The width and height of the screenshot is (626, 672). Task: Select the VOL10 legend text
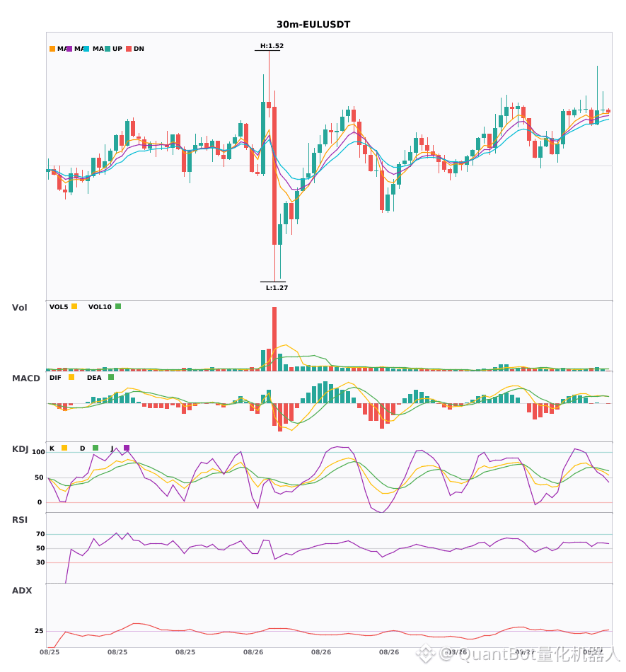pyautogui.click(x=100, y=307)
